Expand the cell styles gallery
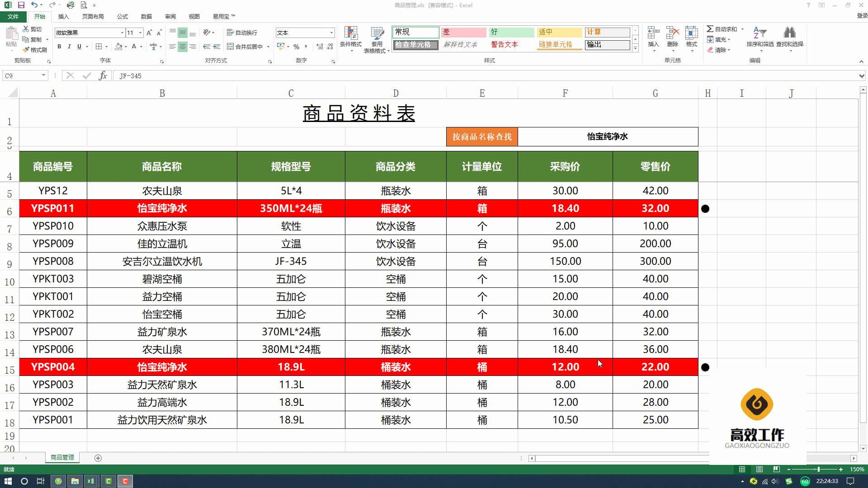The height and width of the screenshot is (488, 868). pyautogui.click(x=635, y=48)
